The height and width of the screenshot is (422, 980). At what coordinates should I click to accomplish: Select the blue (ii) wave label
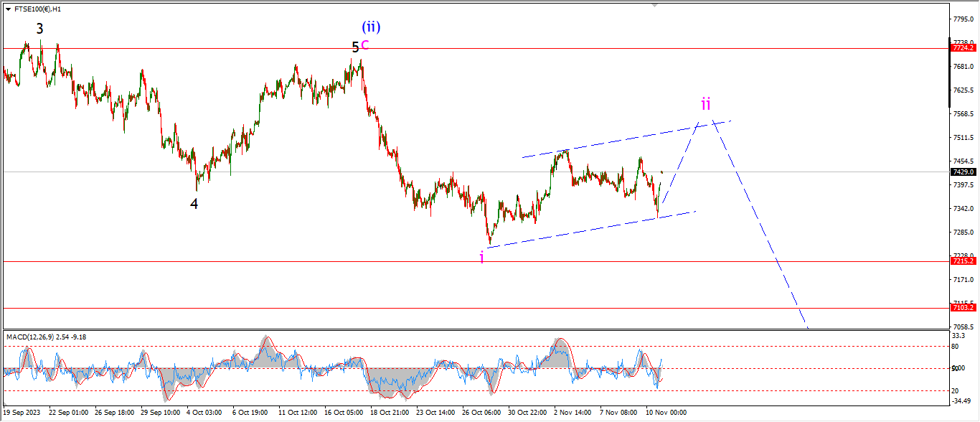(x=371, y=27)
